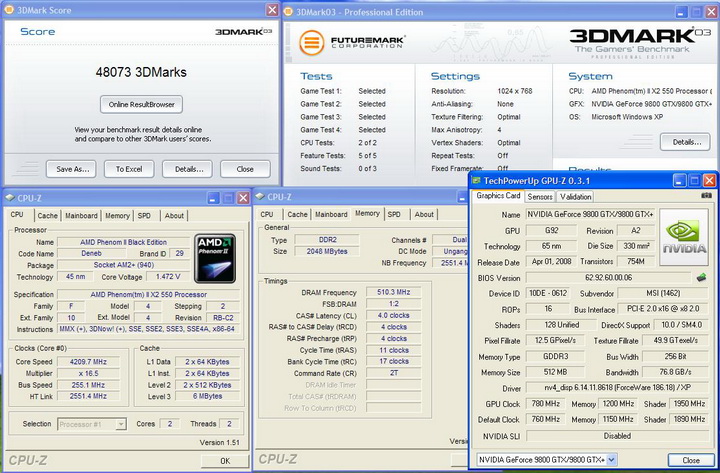Minimize the 3DMark03 Professional Edition window
720x473 pixels.
tap(682, 12)
